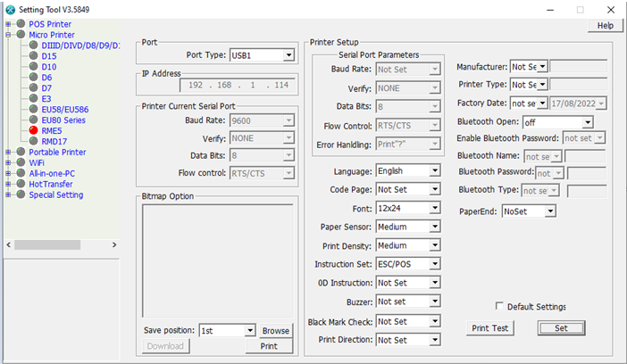The height and width of the screenshot is (364, 627).
Task: Click the Setting Tool app icon in title bar
Action: [x=9, y=9]
